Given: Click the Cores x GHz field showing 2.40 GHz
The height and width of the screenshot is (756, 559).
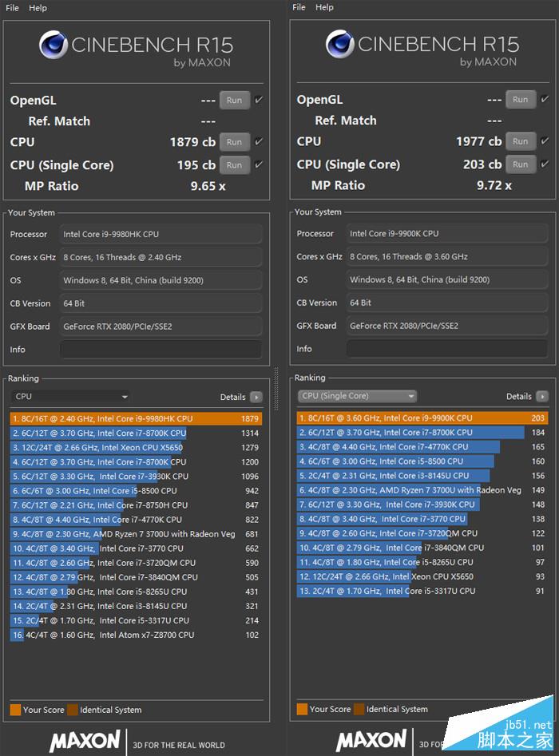Looking at the screenshot, I should (161, 258).
